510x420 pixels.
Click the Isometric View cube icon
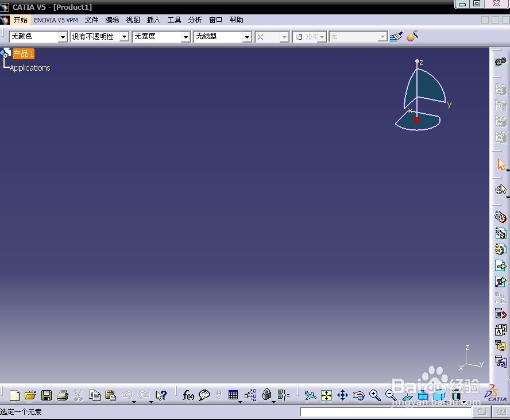tap(439, 396)
